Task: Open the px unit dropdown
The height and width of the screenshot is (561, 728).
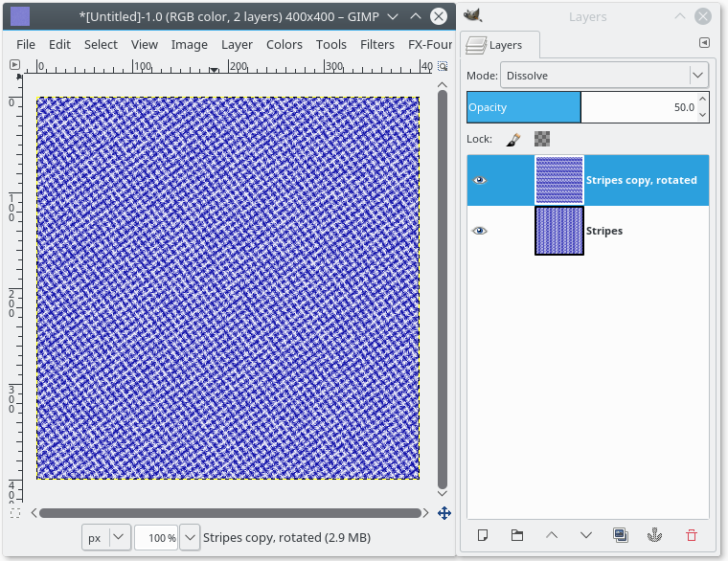Action: 106,537
